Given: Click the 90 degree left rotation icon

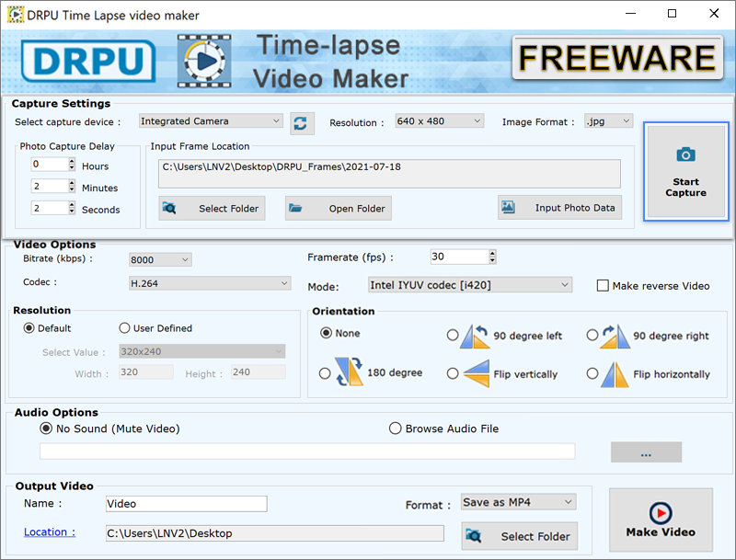Looking at the screenshot, I should 475,336.
